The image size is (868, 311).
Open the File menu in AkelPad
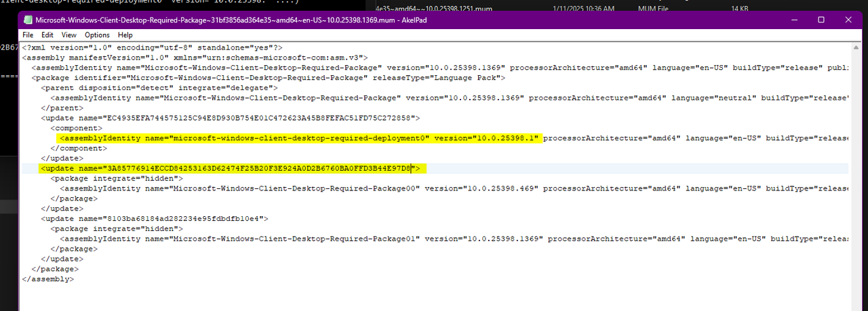[28, 35]
